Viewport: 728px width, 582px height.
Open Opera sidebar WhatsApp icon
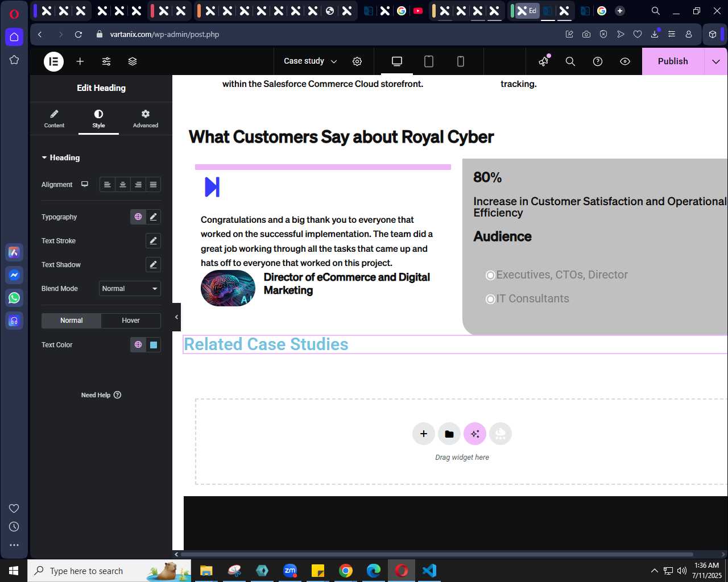(x=14, y=298)
